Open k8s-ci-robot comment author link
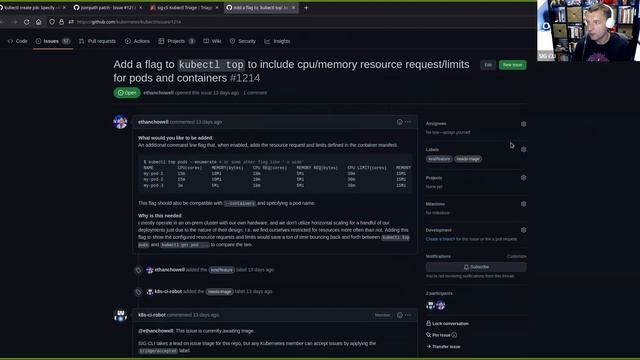This screenshot has height=360, width=640. 151,315
